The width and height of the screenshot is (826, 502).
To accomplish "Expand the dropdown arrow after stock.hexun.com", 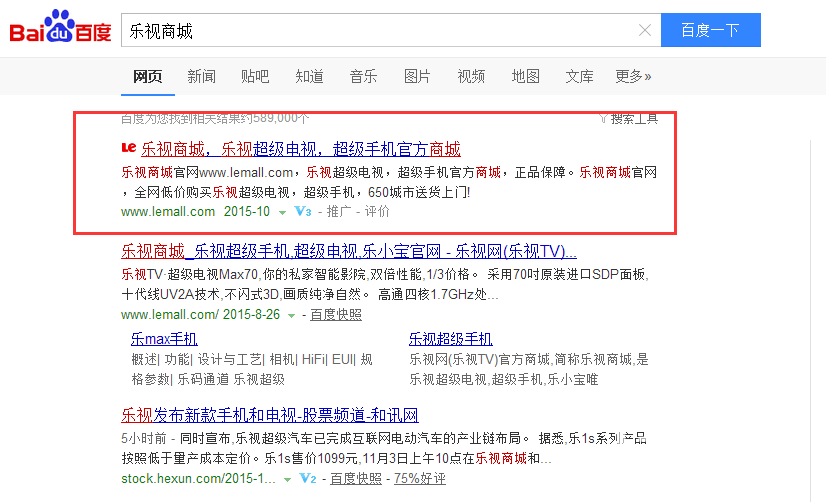I will pos(288,479).
